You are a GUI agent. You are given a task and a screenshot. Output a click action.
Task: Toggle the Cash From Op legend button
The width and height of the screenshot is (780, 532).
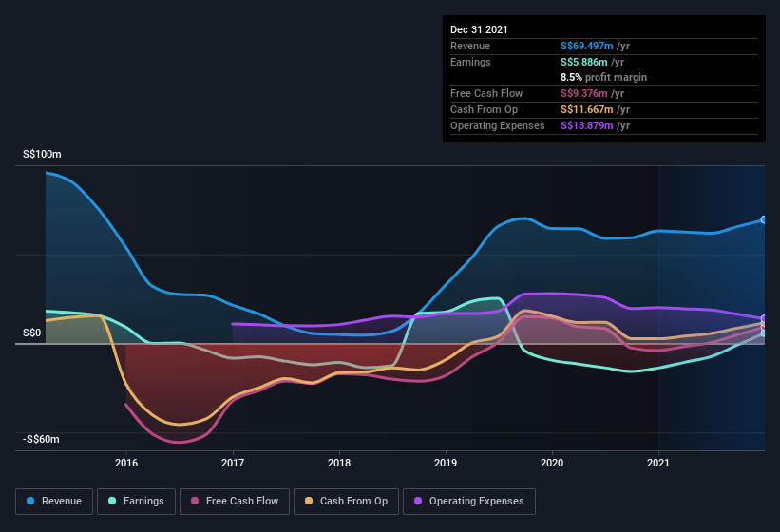(x=346, y=502)
